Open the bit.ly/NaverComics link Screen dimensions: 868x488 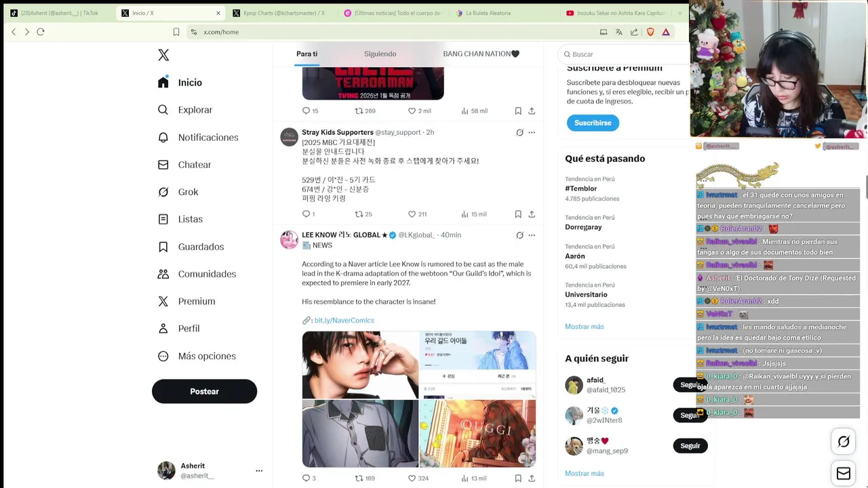click(344, 320)
